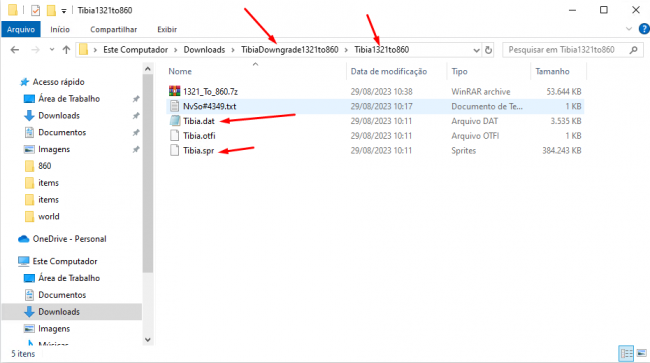Open pinned Documentos under Acesso rápido
Screen dimensions: 650x363
tap(62, 133)
